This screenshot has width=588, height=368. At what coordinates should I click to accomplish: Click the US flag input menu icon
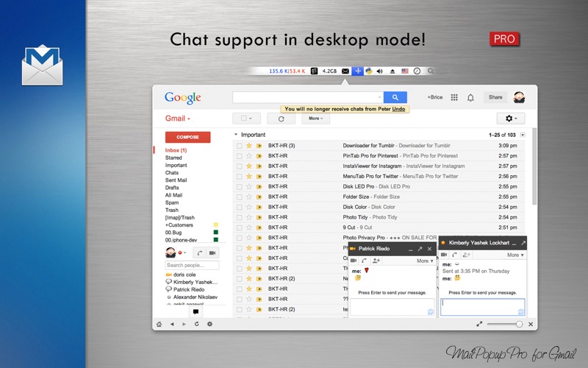point(405,71)
